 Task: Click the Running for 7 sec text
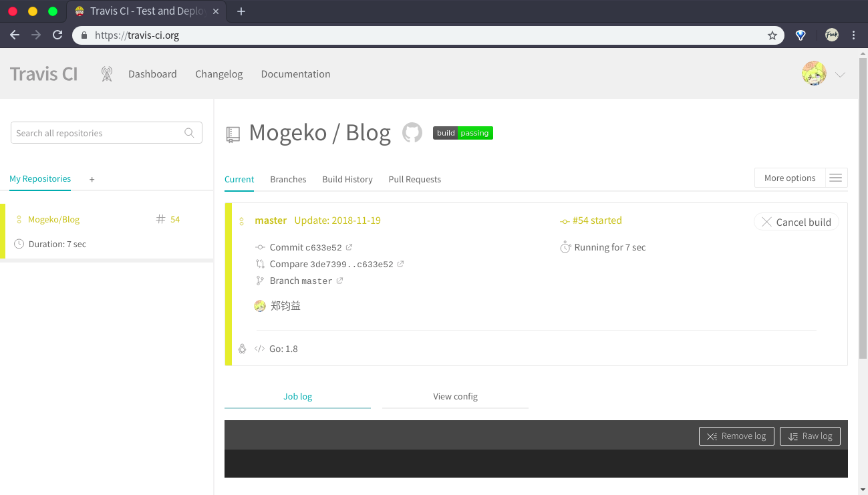point(610,247)
